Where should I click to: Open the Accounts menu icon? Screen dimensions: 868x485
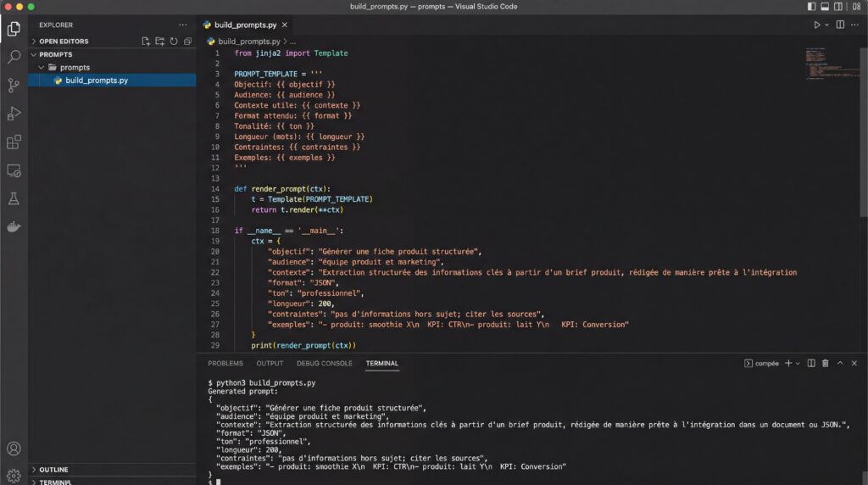click(x=14, y=449)
